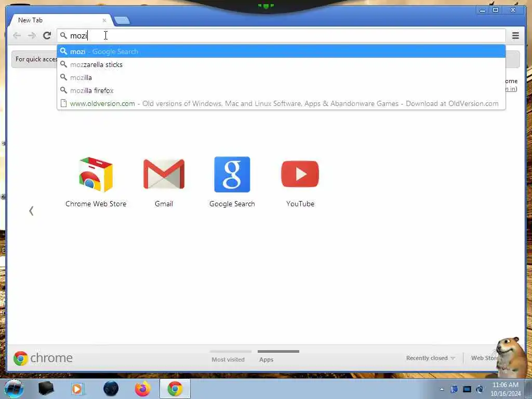
Task: Choose the 'mozilla firefox' suggestion
Action: pyautogui.click(x=281, y=90)
